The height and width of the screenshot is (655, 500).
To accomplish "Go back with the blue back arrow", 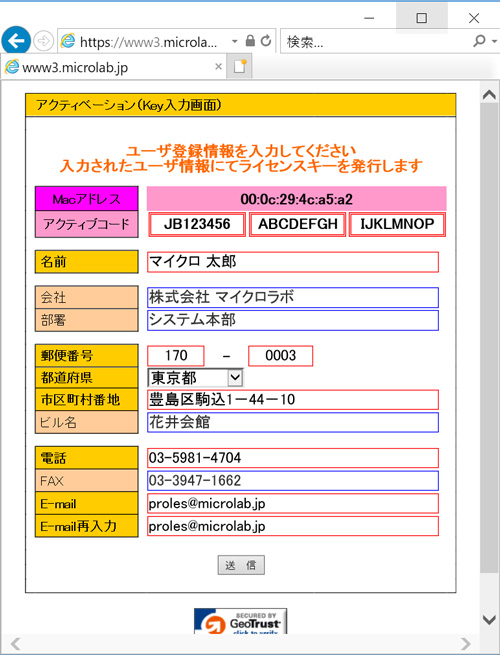I will point(16,41).
